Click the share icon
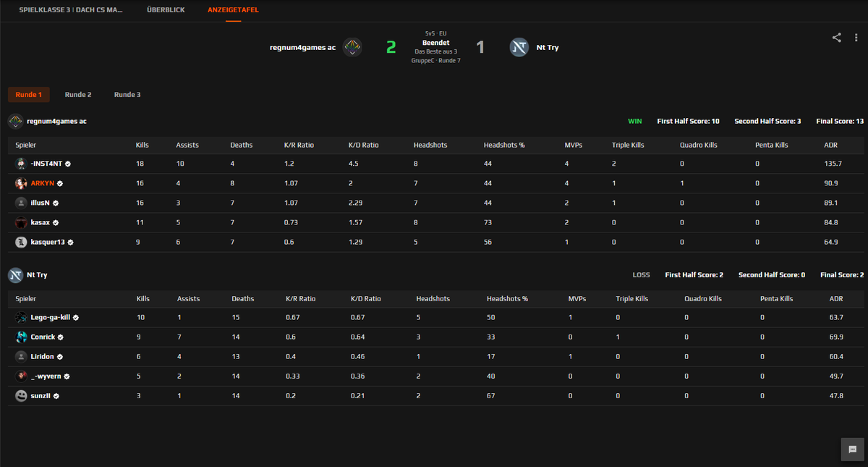Image resolution: width=868 pixels, height=467 pixels. click(837, 38)
